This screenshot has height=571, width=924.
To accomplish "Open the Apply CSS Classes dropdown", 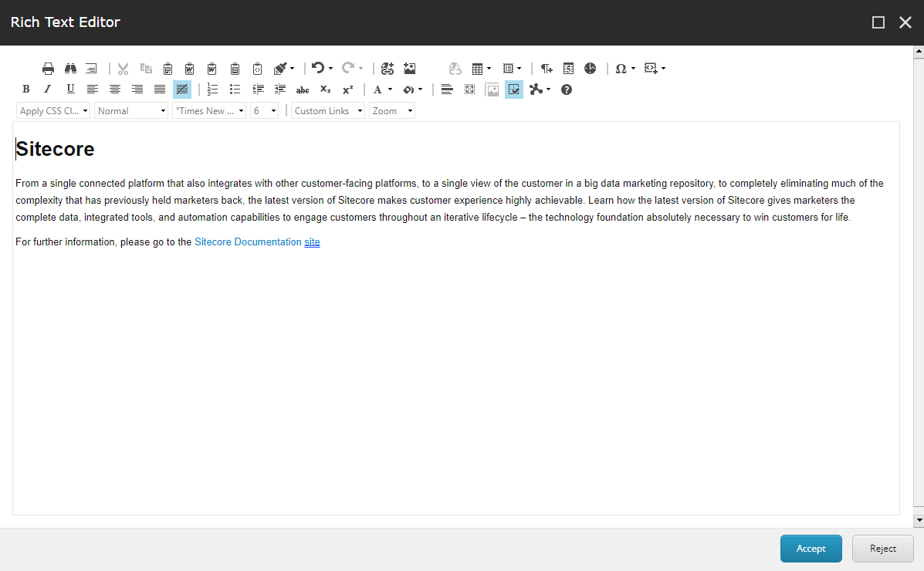I will (x=52, y=110).
